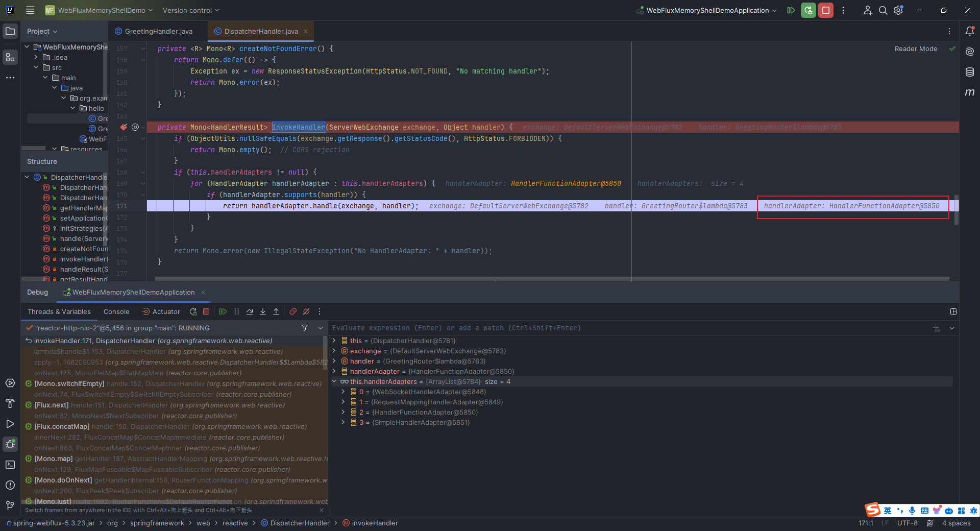The height and width of the screenshot is (531, 980).
Task: Filter the thread frames list
Action: 305,328
